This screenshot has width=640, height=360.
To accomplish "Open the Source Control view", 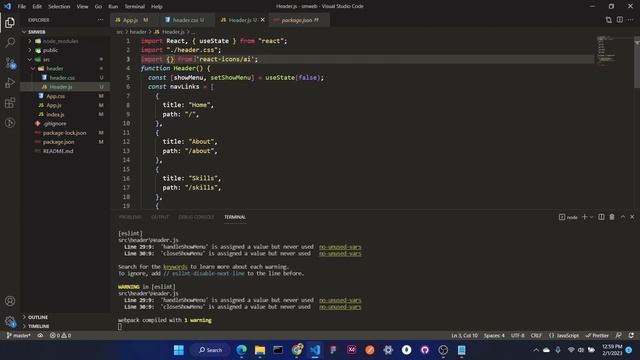I will pyautogui.click(x=10, y=63).
